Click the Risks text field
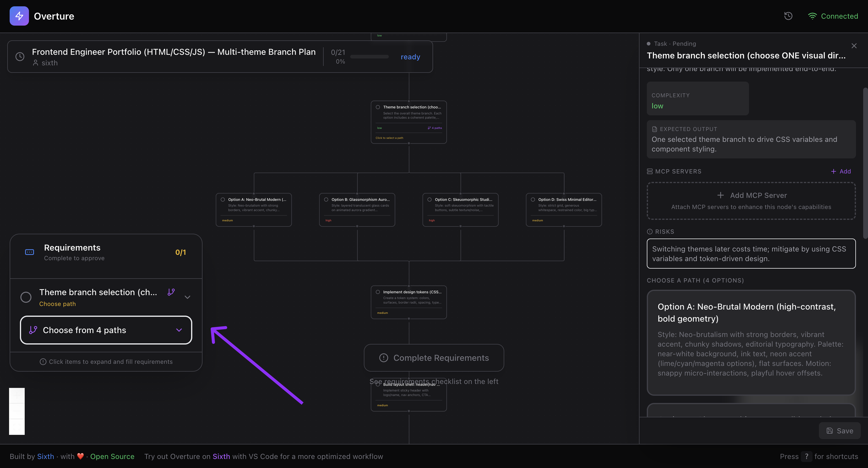Screen dimensions: 868x468 (x=751, y=254)
